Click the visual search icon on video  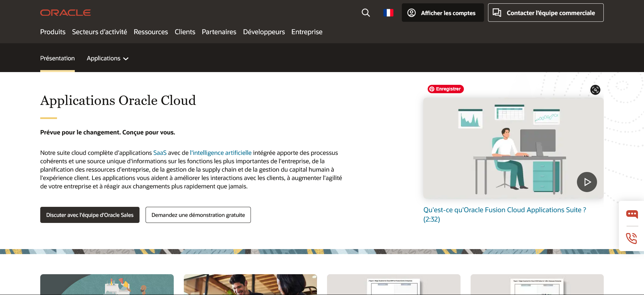click(595, 90)
